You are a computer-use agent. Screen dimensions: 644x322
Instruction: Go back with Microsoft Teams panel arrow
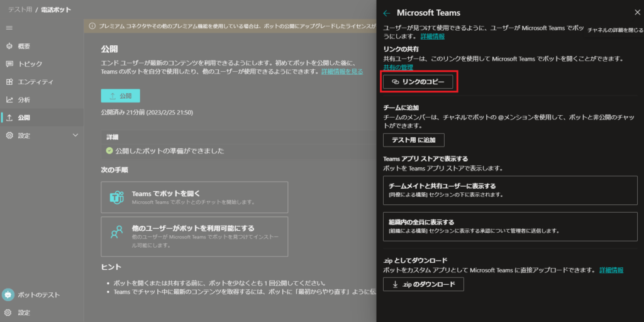pos(387,13)
